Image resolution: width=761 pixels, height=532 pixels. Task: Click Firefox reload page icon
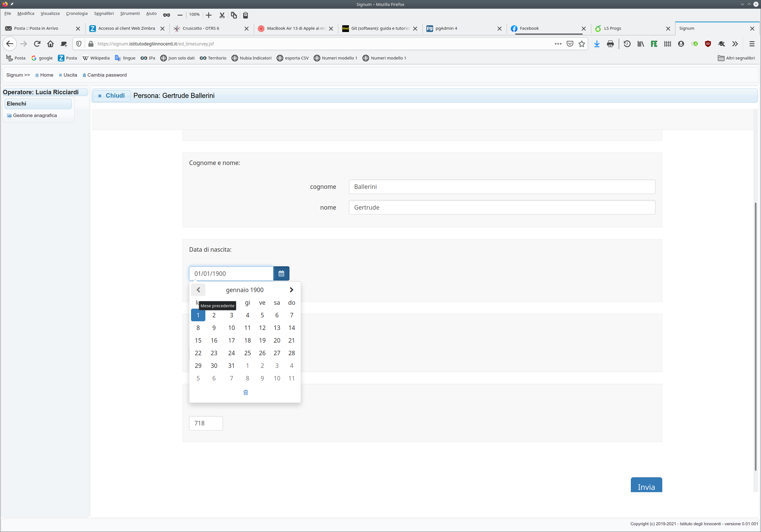point(37,44)
